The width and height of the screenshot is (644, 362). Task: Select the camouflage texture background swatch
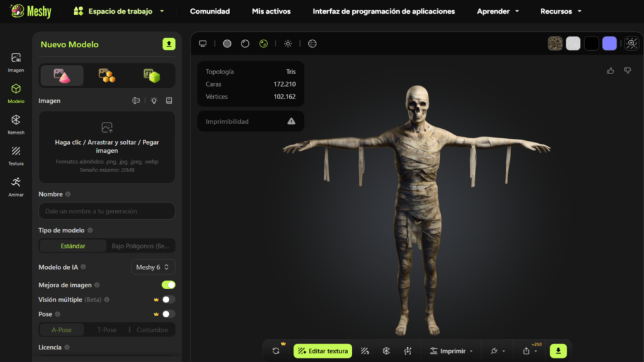(x=555, y=43)
